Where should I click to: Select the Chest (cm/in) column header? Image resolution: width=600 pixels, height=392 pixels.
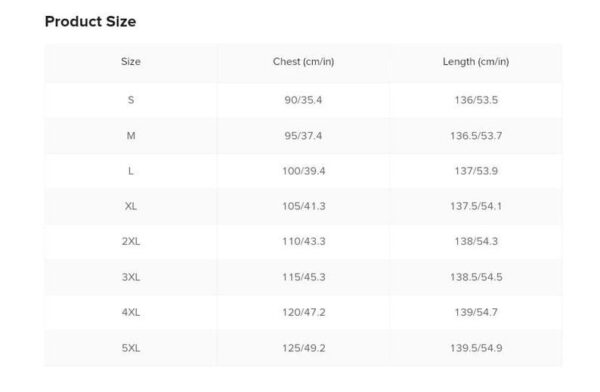tap(303, 62)
